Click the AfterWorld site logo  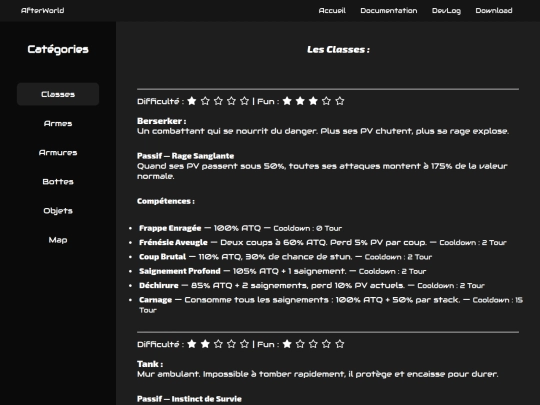(x=42, y=11)
